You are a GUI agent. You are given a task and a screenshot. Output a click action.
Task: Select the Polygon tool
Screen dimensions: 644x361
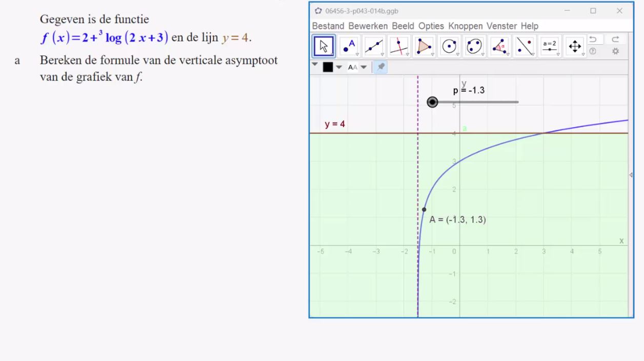click(x=425, y=46)
